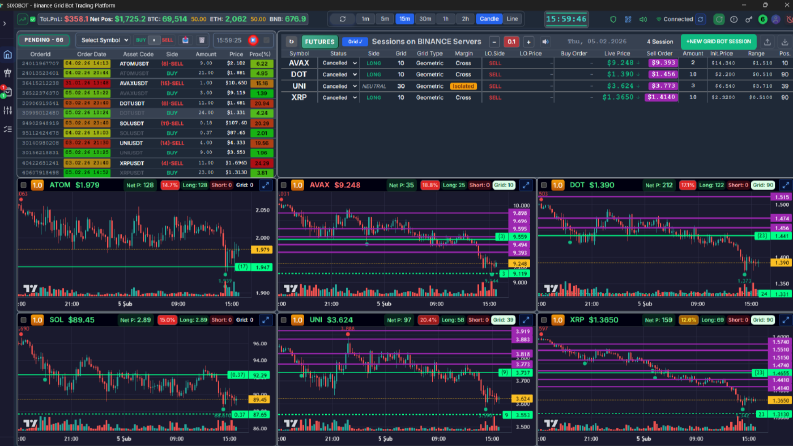The width and height of the screenshot is (793, 446).
Task: Click the icon left of FUTURES
Action: pos(291,41)
